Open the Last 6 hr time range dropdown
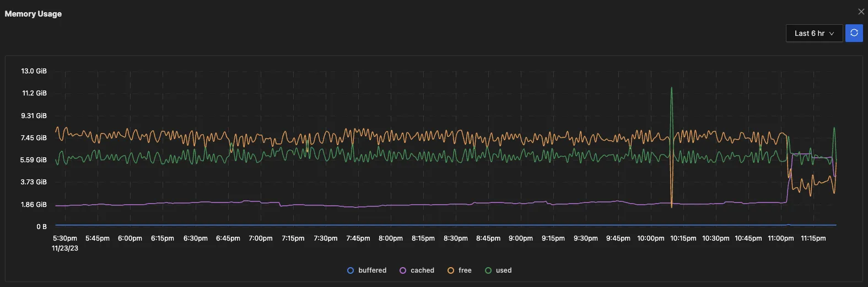 pos(814,33)
